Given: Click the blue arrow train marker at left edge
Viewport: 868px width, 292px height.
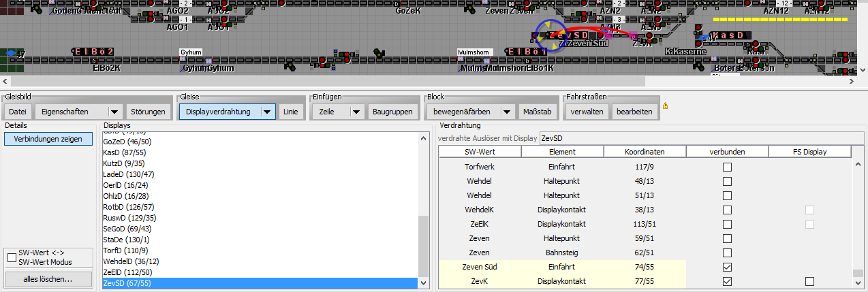Looking at the screenshot, I should 10,52.
